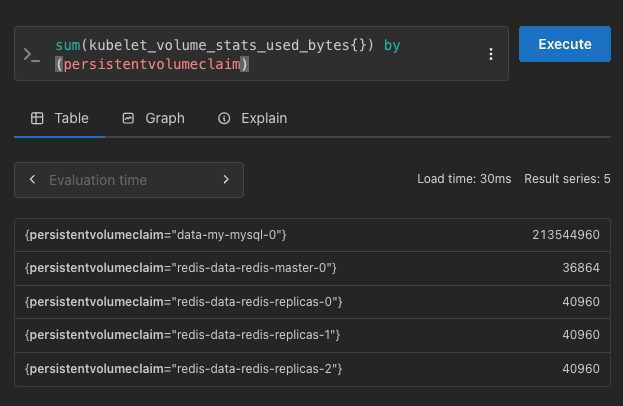Click the Result series: 5 text
This screenshot has width=623, height=406.
[x=567, y=179]
